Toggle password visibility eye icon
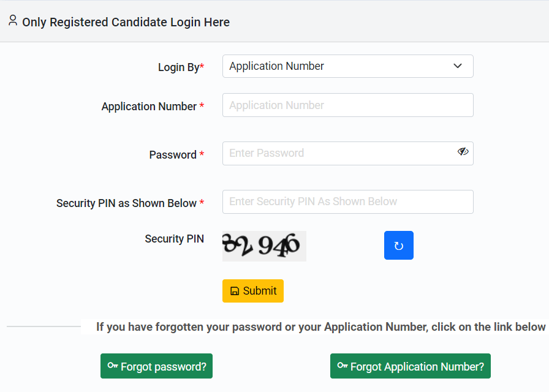The height and width of the screenshot is (392, 549). point(463,151)
